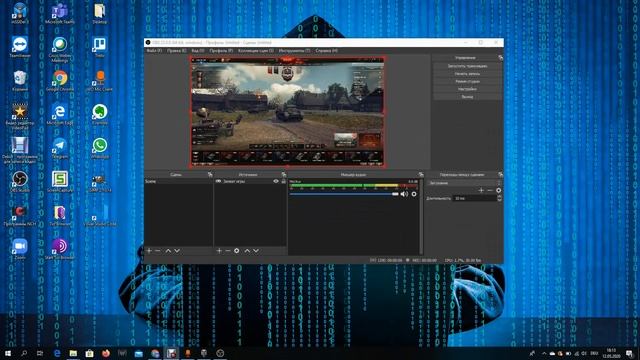Viewport: 640px width, 360px height.
Task: Open the Microsoft Edge desktop shortcut
Action: click(x=60, y=114)
